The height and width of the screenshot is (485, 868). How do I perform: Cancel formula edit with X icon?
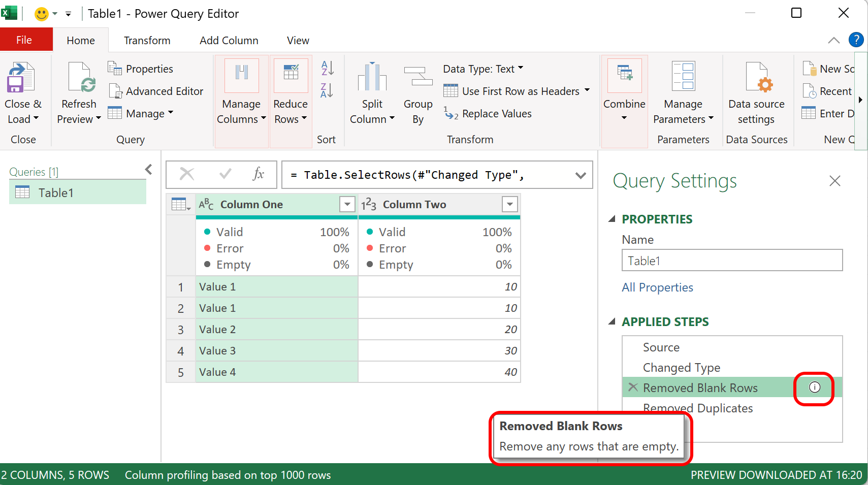(x=187, y=175)
